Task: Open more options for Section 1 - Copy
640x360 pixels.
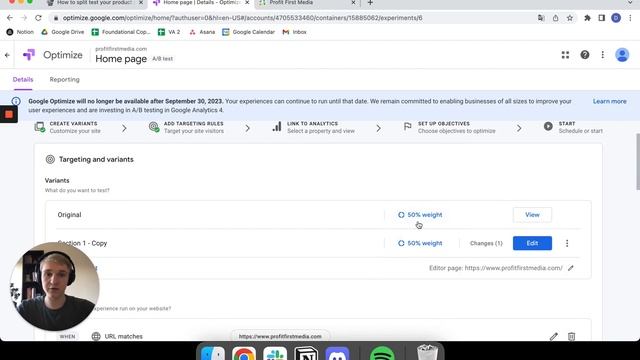Action: (567, 243)
